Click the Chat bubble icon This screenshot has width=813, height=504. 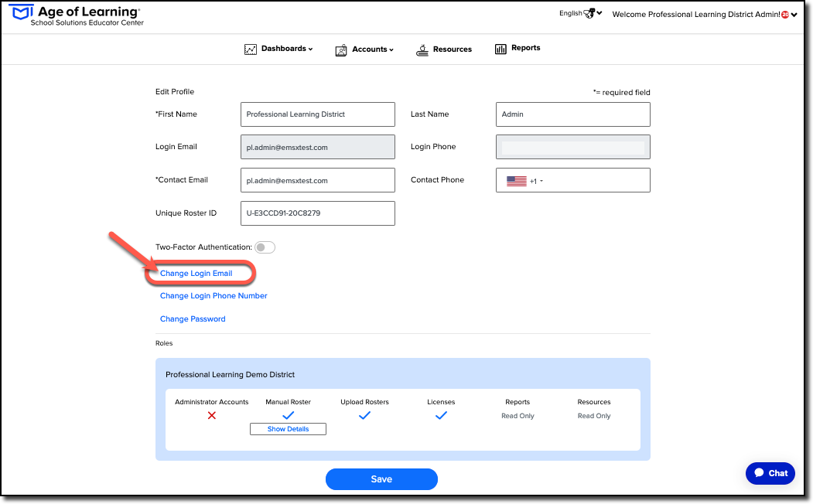759,472
